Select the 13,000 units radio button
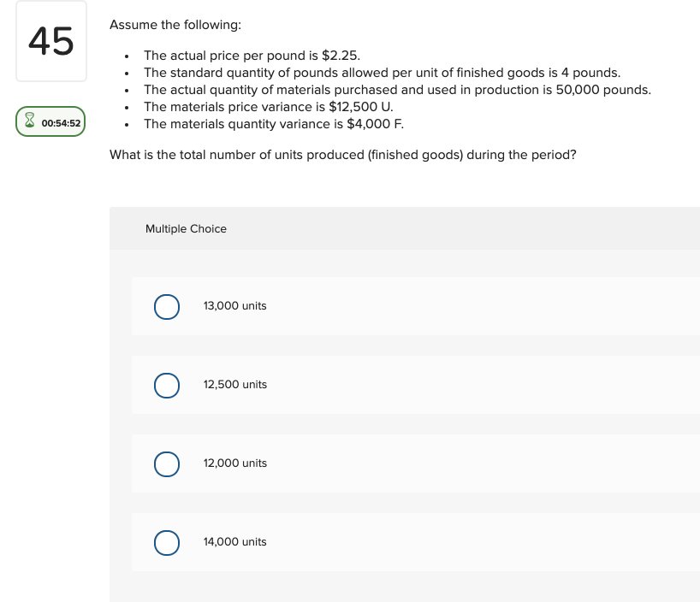This screenshot has height=602, width=700. 167,306
